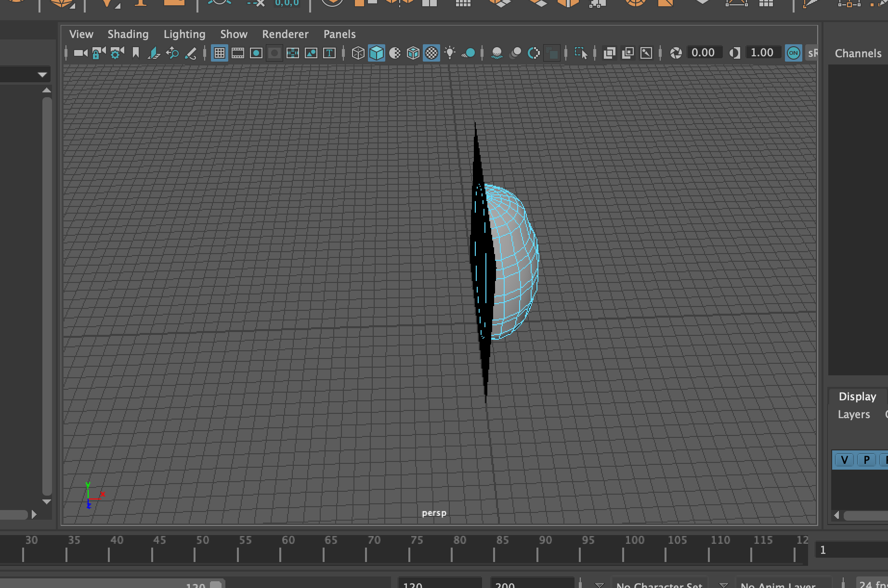Click the X-Ray Joints icon
The image size is (888, 588).
click(x=646, y=53)
